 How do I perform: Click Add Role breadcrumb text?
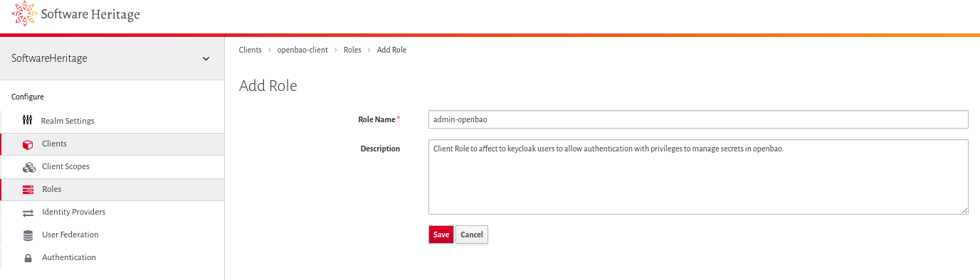click(x=391, y=50)
